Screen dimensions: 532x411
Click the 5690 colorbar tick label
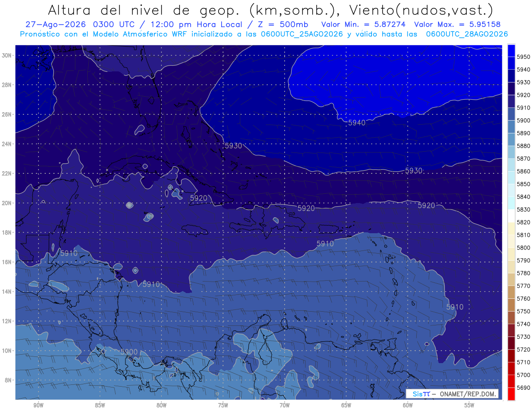[x=524, y=388]
